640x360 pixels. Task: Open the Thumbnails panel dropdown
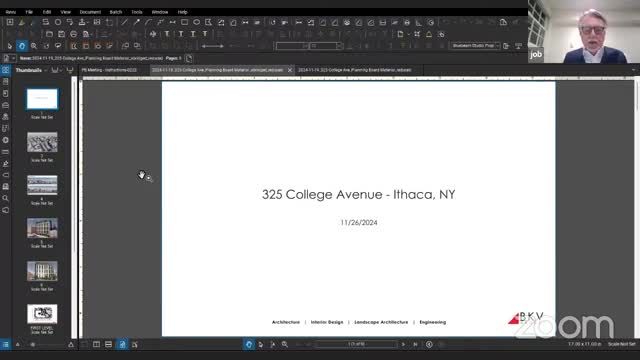[x=46, y=70]
